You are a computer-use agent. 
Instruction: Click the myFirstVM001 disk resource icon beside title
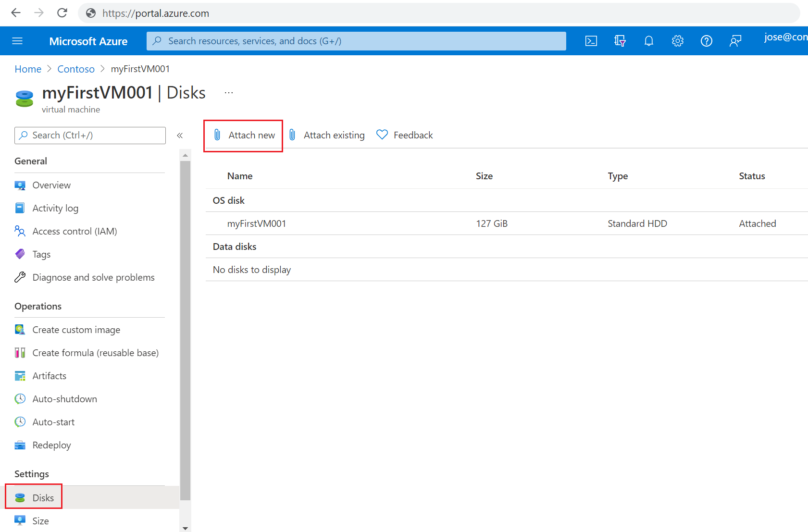coord(24,99)
